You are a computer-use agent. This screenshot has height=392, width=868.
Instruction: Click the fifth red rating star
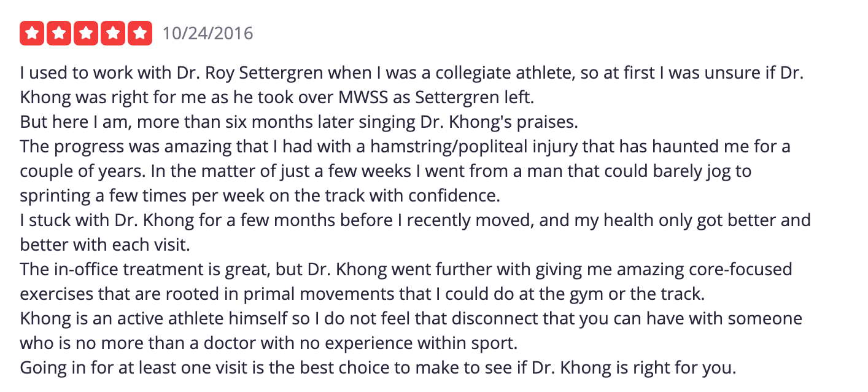pyautogui.click(x=140, y=33)
